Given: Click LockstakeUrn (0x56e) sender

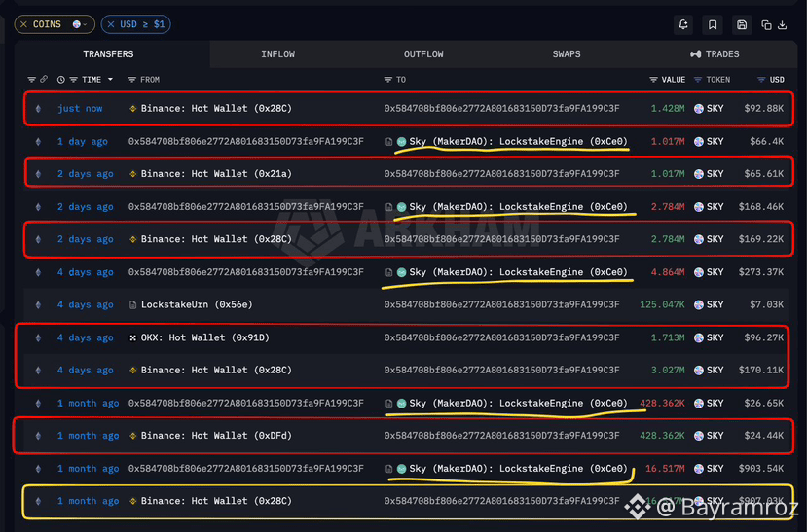Looking at the screenshot, I should 197,304.
